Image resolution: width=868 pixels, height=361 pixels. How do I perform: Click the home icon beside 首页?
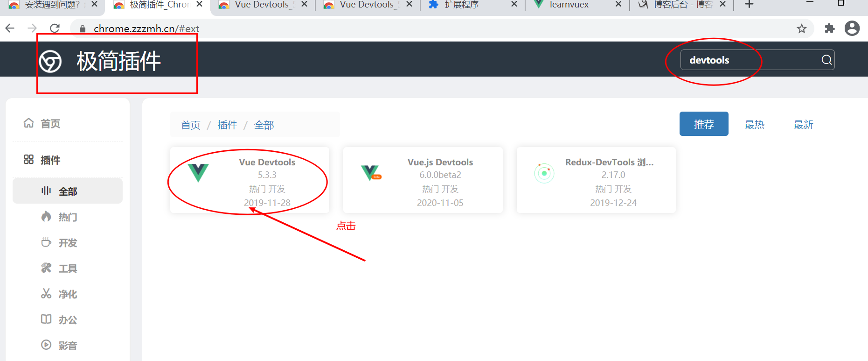pos(29,123)
